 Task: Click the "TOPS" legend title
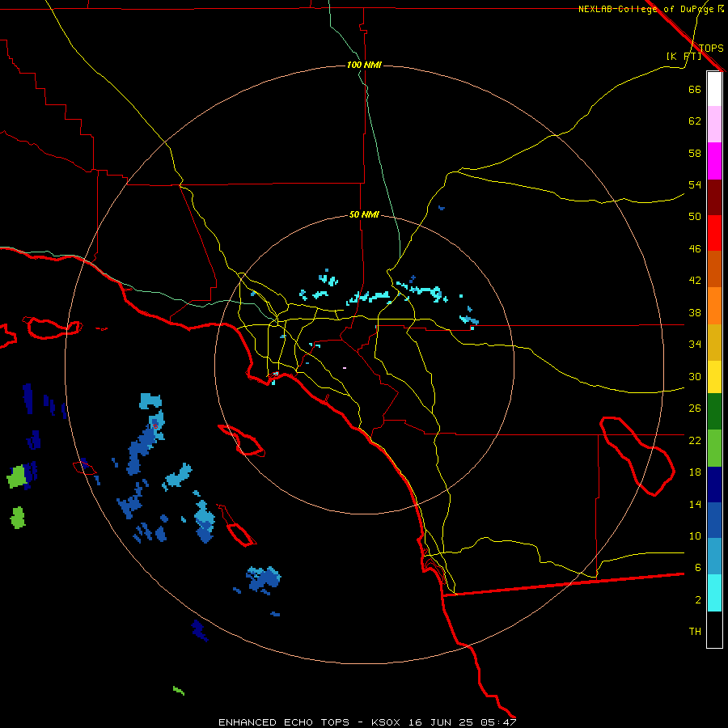point(711,49)
